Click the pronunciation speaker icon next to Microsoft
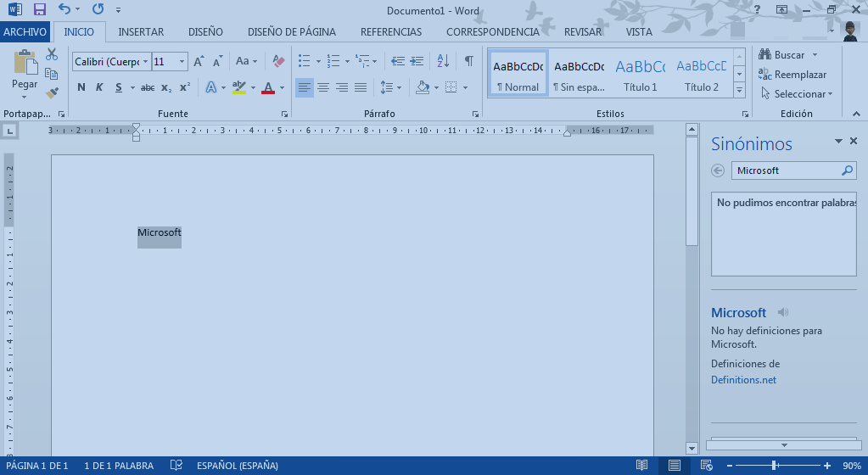This screenshot has width=868, height=475. (x=783, y=312)
